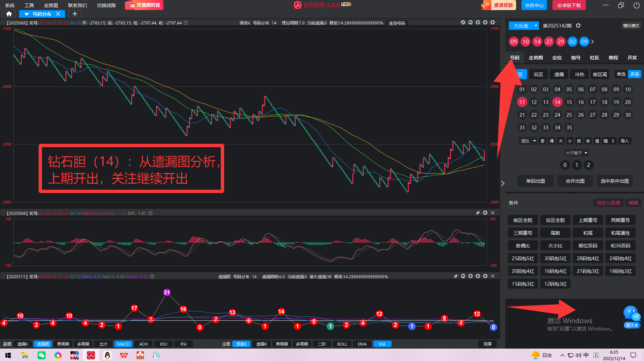The height and width of the screenshot is (361, 644).
Task: Click the 单码出图 button
Action: 535,181
